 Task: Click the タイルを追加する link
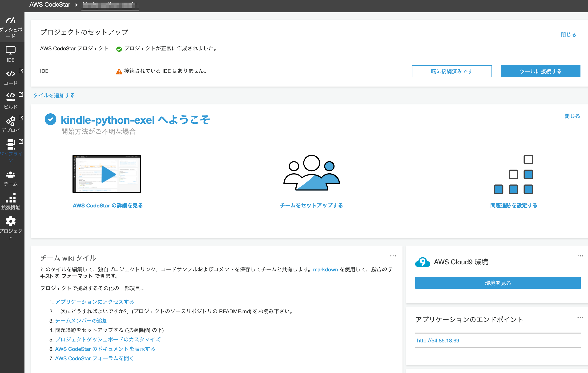point(54,95)
